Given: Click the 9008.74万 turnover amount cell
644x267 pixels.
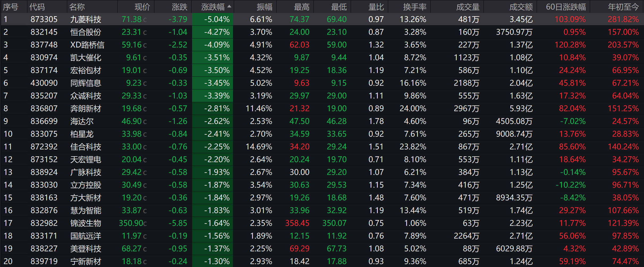Looking at the screenshot, I should point(514,134).
